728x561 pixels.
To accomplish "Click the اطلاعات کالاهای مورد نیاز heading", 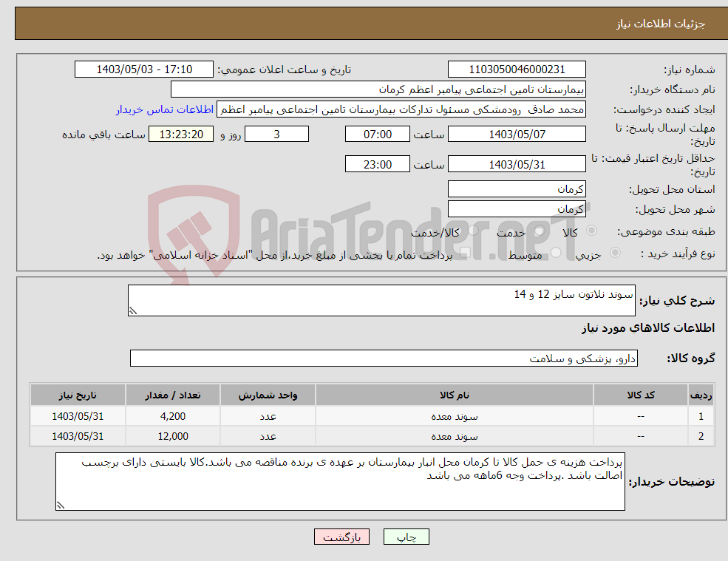I will point(647,328).
